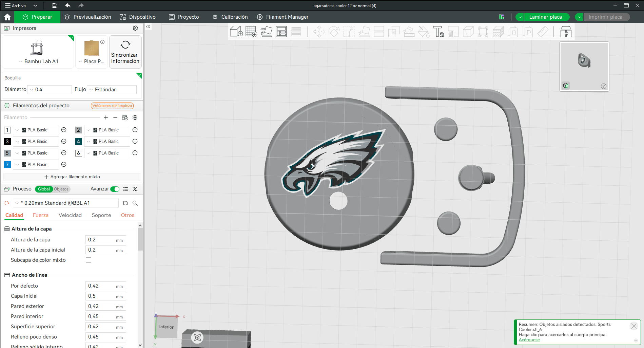Search process settings magnifier icon
Screen dimensions: 644x348
coord(135,203)
